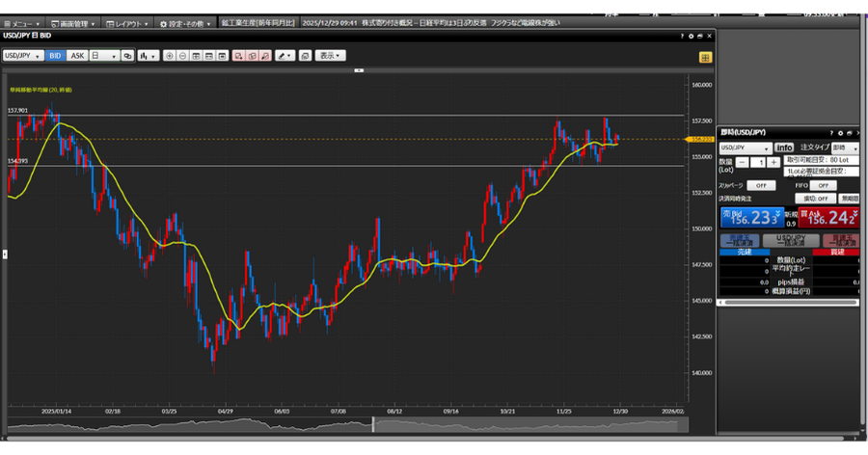Click the gear icon in order panel header
This screenshot has width=868, height=455.
click(x=839, y=132)
